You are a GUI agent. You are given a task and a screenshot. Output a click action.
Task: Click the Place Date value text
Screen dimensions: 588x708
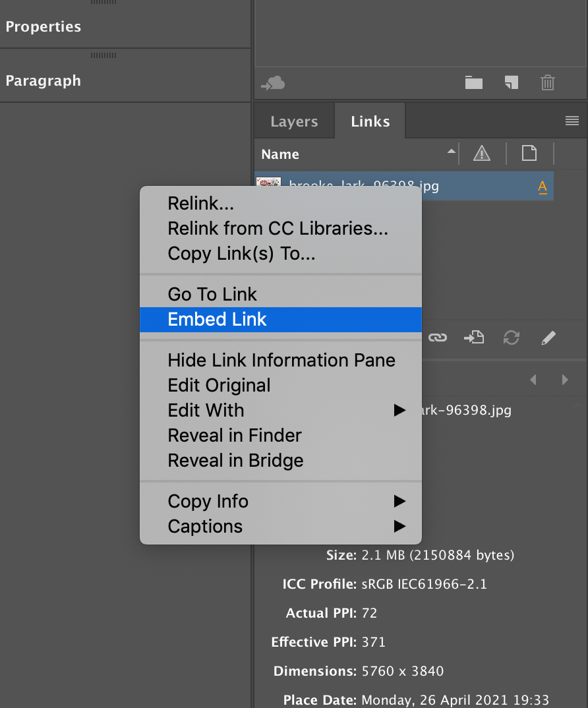(x=456, y=700)
